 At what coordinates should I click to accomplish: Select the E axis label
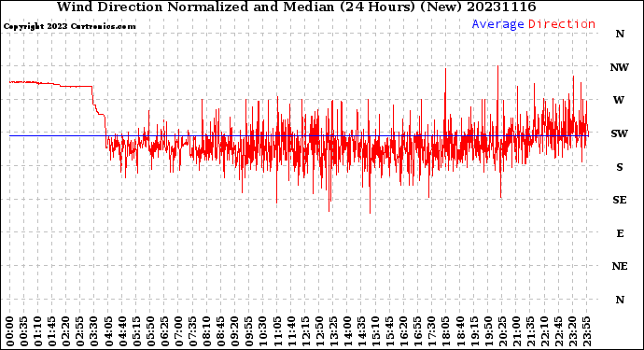pos(620,233)
